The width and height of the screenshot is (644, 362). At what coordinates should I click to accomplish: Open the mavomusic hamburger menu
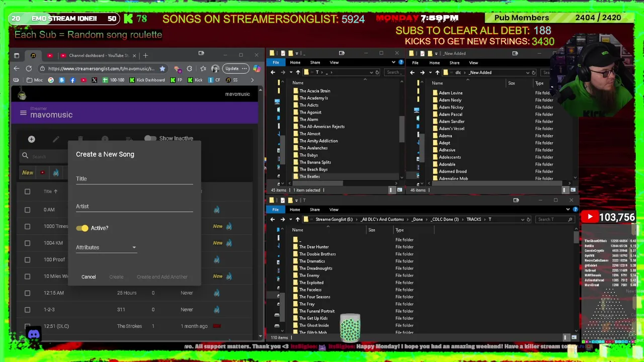click(x=23, y=113)
